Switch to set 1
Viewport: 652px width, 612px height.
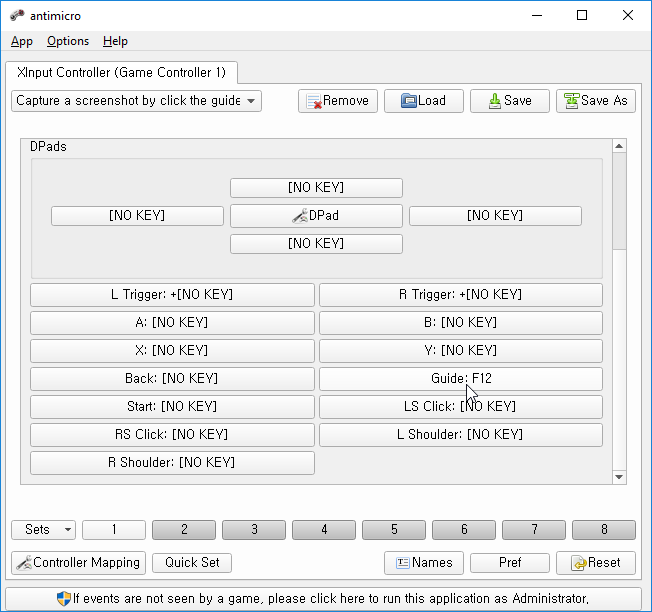coord(114,530)
